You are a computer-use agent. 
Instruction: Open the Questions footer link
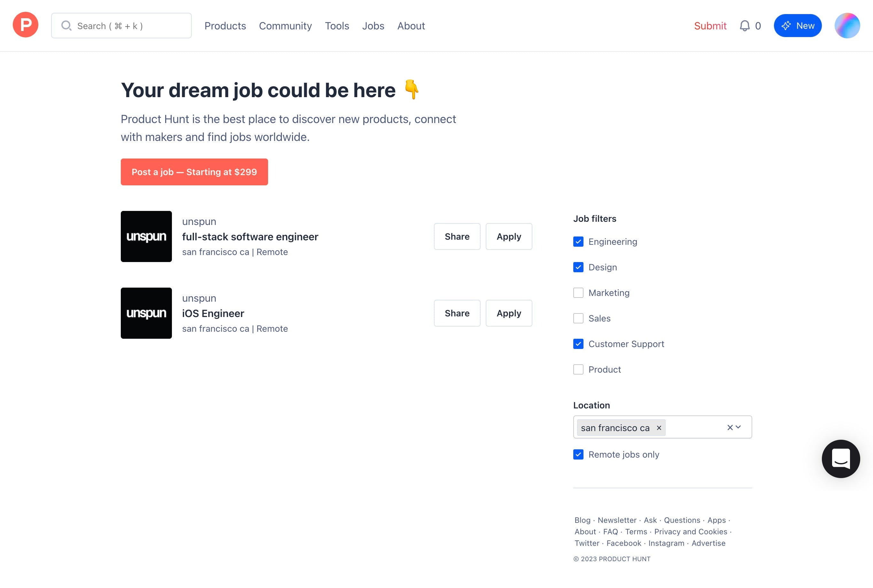pos(682,520)
